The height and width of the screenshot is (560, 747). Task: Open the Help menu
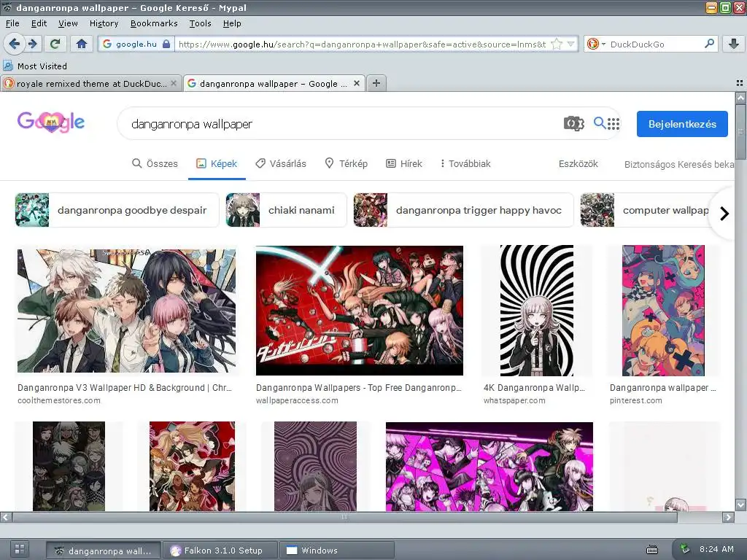232,23
